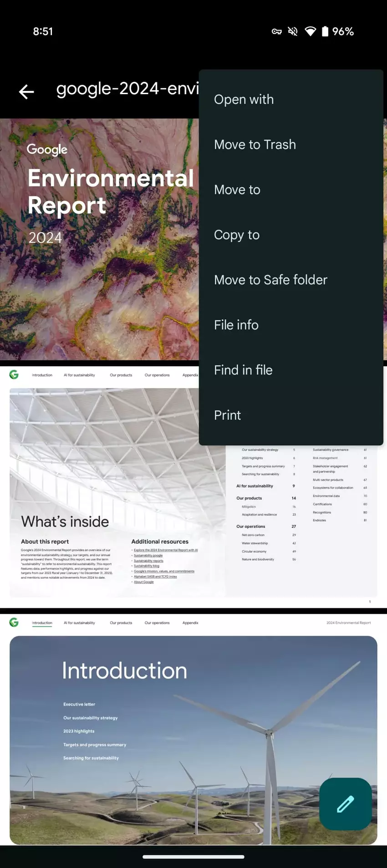This screenshot has height=868, width=387.
Task: Tap the Wi-Fi status icon
Action: [310, 31]
